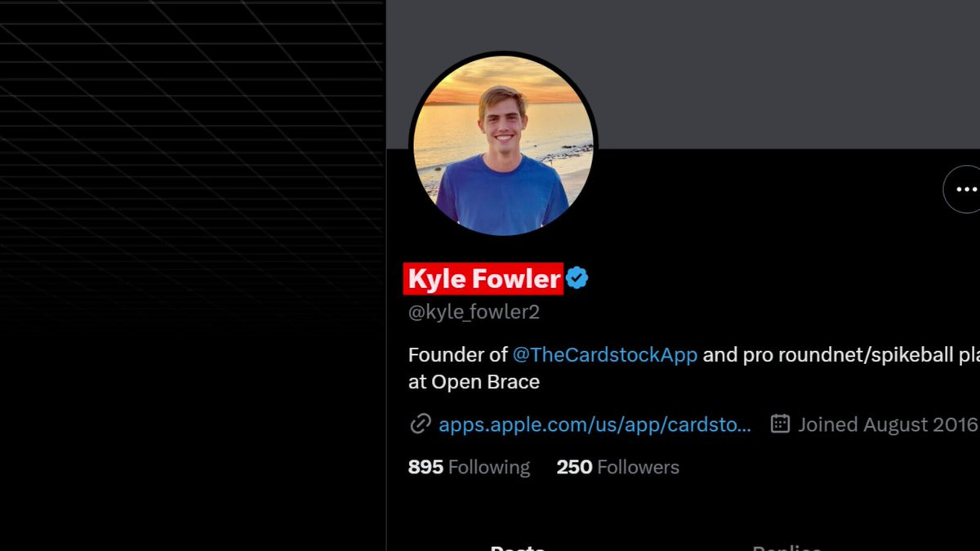Click the Joined August 2016 text
Screen dimensions: 980x551
point(888,424)
